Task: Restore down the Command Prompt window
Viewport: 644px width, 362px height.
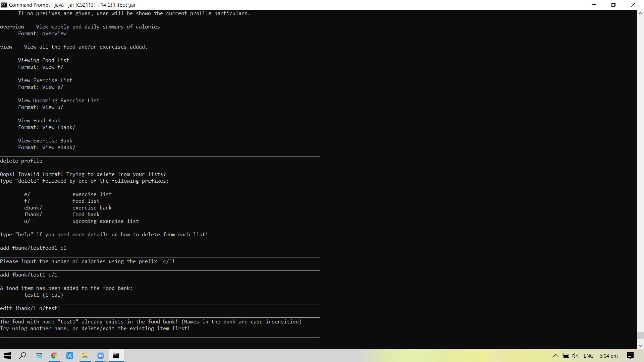Action: click(x=613, y=5)
